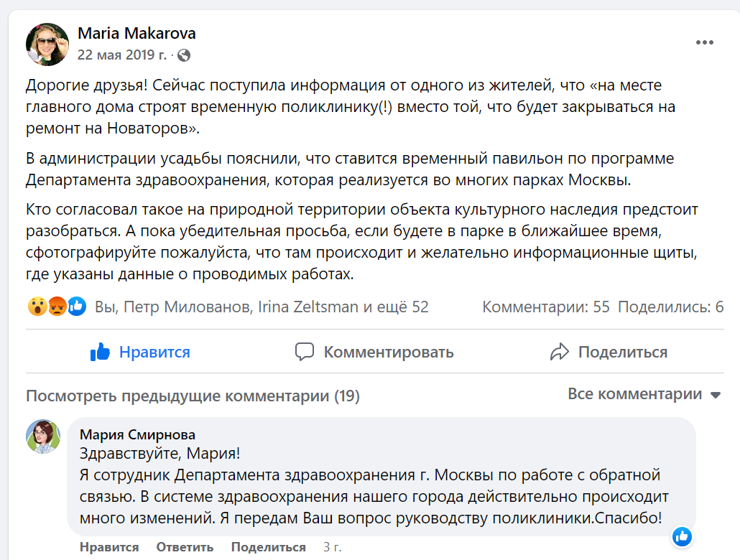The image size is (740, 560).
Task: Open the Поделились: 6 shares list
Action: coord(670,307)
